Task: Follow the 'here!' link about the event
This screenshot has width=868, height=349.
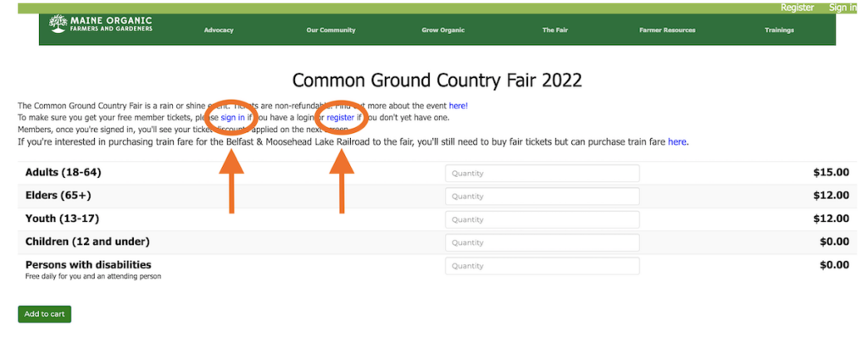Action: tap(459, 106)
